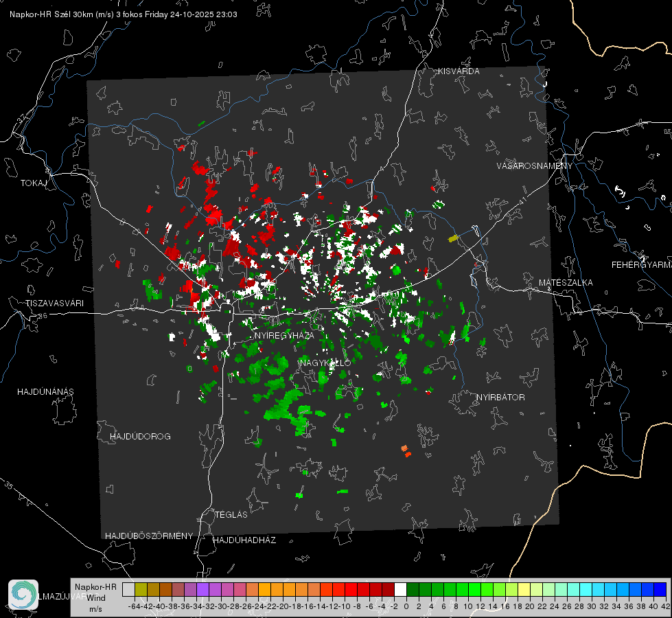Click the m/s unit label in legend
Viewport: 672px width, 618px height.
pos(95,609)
